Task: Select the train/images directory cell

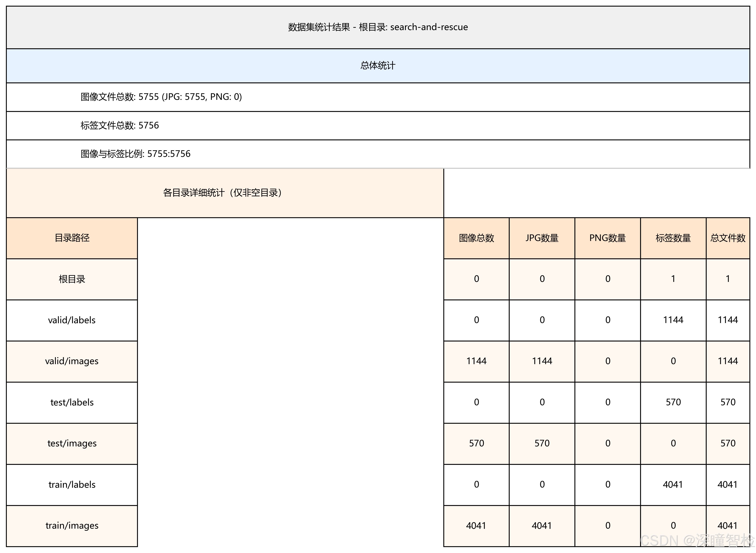Action: pyautogui.click(x=72, y=525)
